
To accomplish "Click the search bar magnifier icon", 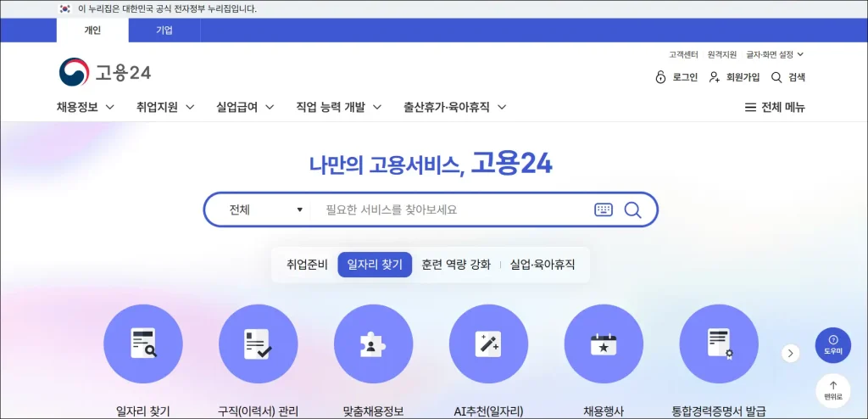I will pos(632,209).
